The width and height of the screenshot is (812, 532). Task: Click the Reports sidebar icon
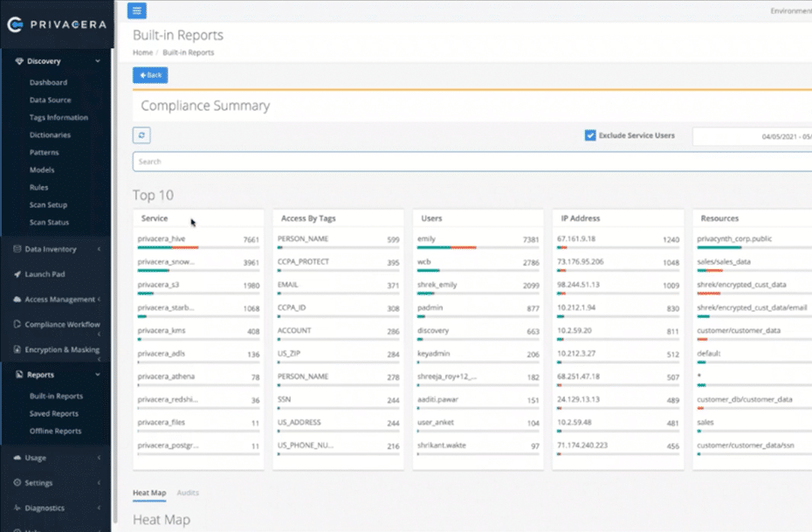19,375
